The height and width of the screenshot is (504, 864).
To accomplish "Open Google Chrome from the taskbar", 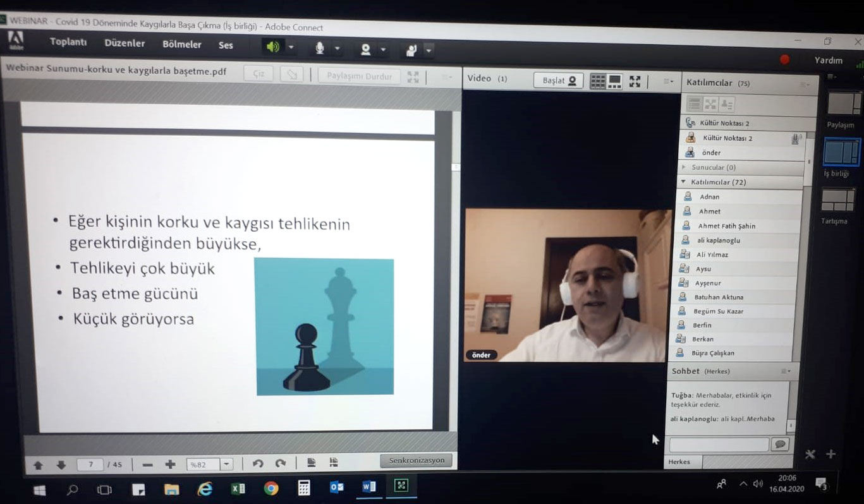I will tap(271, 488).
